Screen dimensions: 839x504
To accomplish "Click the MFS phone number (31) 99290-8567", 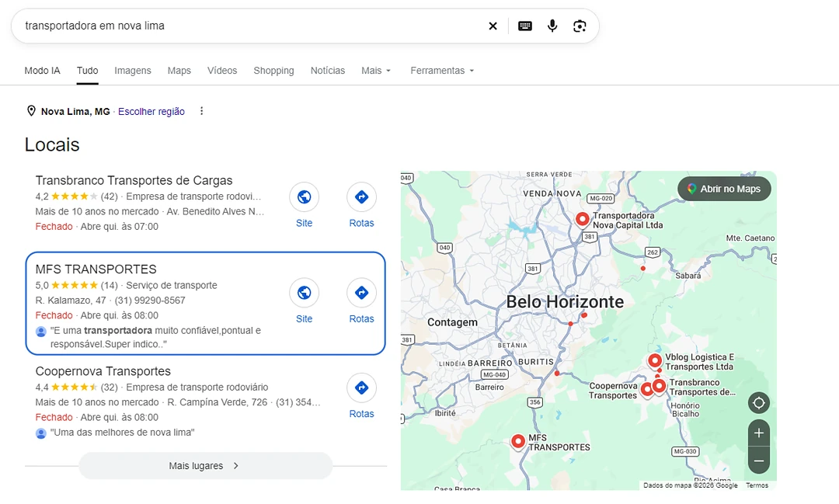I will click(x=150, y=301).
